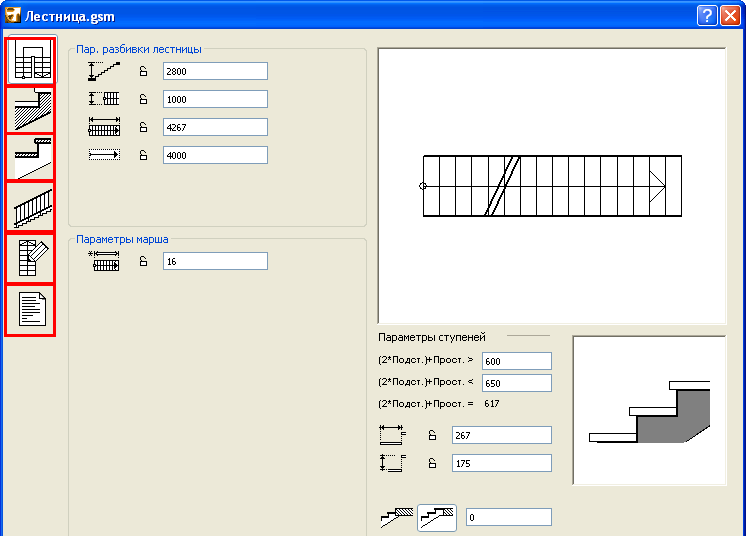The height and width of the screenshot is (536, 746).
Task: Close the Лестница.gsm dialog
Action: coord(730,16)
